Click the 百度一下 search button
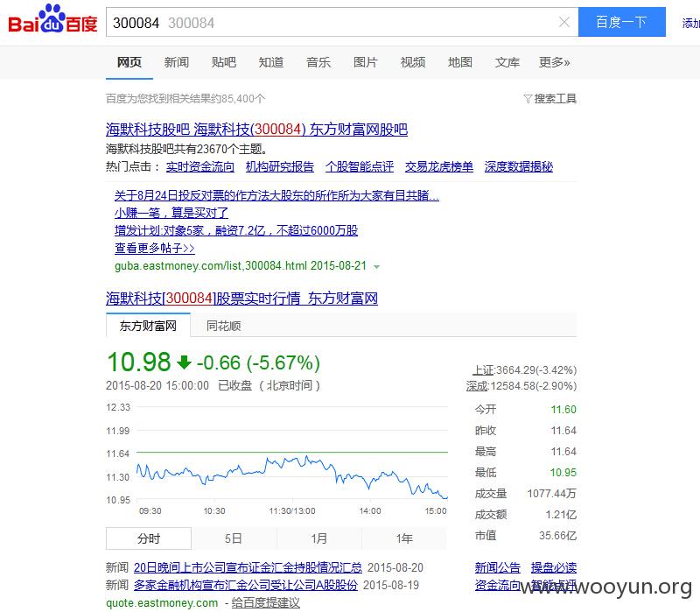The image size is (700, 612). [622, 22]
